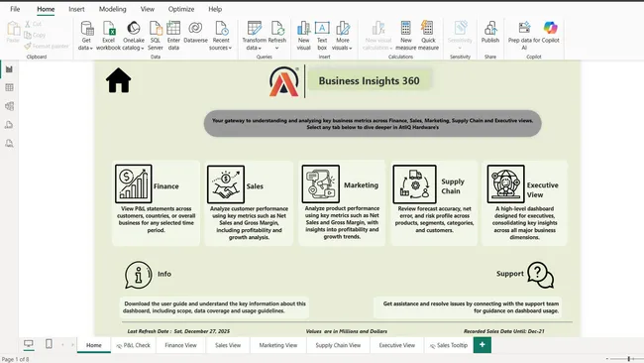Click the Finance chart icon

134,183
